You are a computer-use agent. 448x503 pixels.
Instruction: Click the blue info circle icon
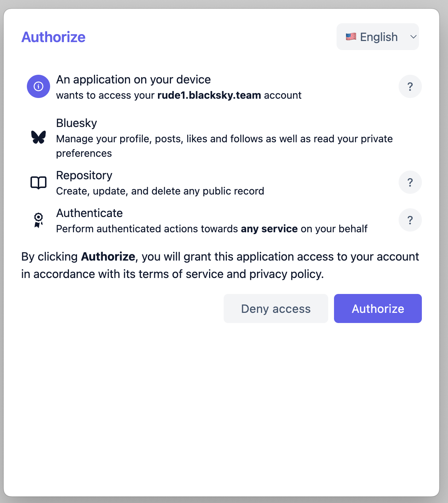[x=38, y=86]
